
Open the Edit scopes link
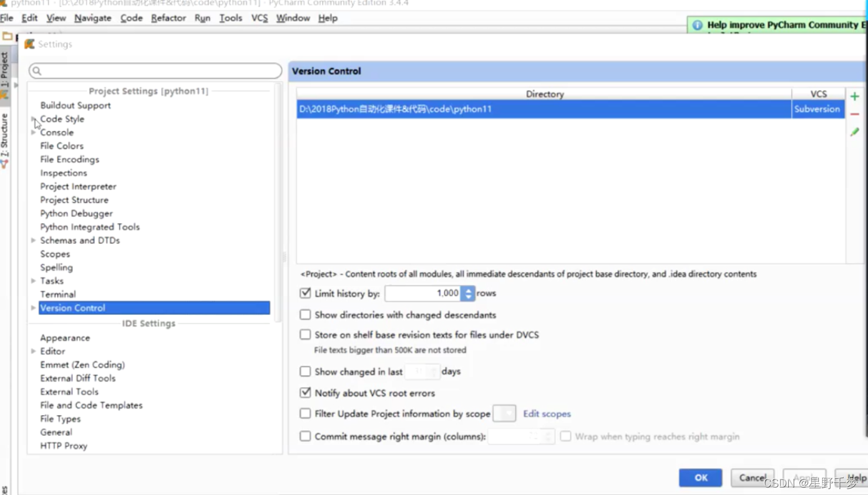point(547,414)
